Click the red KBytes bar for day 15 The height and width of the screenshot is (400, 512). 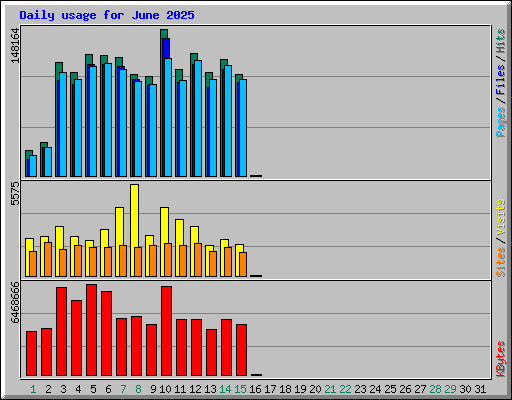pos(241,350)
